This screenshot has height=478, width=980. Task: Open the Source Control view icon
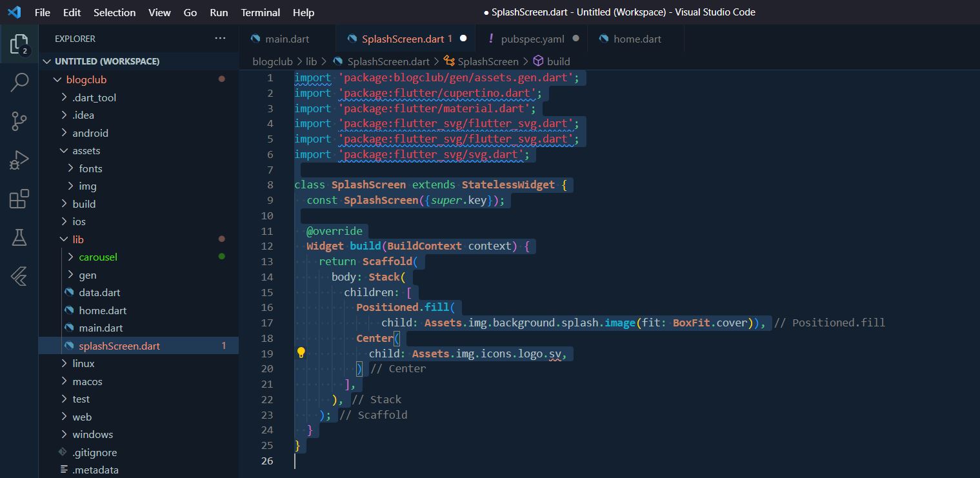tap(19, 121)
